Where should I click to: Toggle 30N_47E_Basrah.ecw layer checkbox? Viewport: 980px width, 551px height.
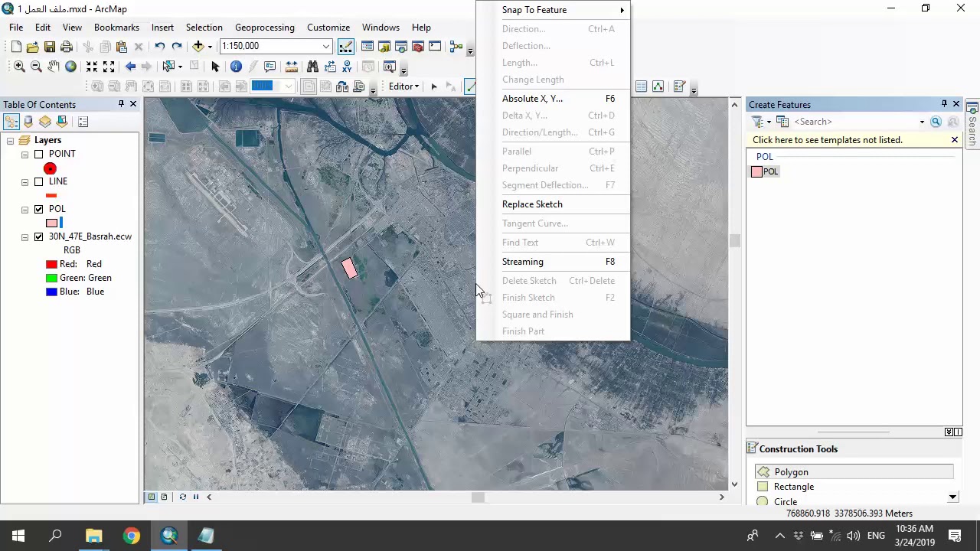click(x=38, y=236)
